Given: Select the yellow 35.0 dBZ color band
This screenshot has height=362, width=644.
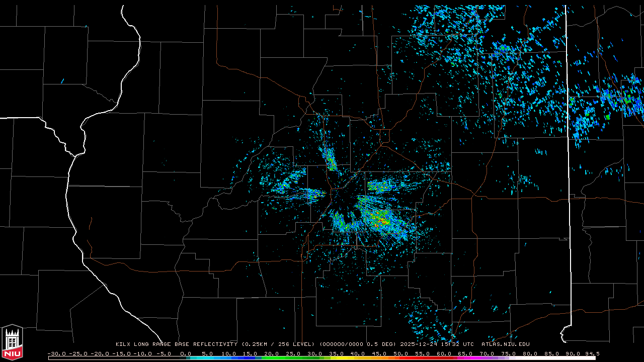Looking at the screenshot, I should tap(337, 358).
